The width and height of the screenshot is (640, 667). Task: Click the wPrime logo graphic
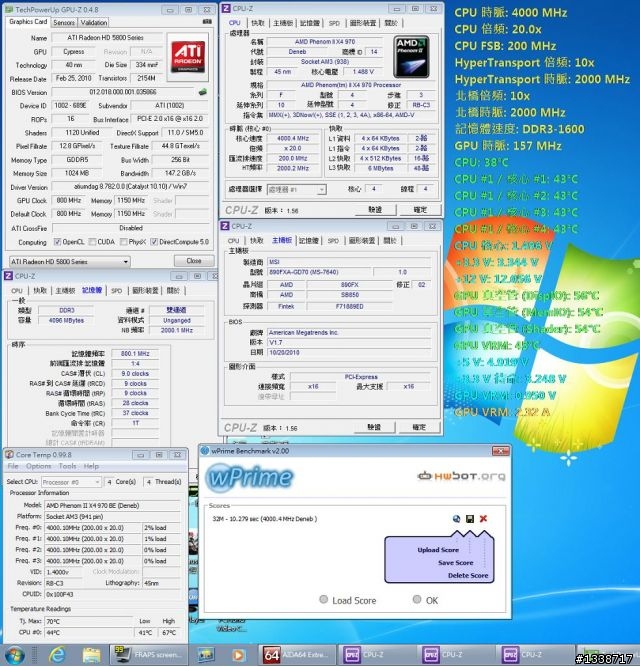pyautogui.click(x=249, y=478)
